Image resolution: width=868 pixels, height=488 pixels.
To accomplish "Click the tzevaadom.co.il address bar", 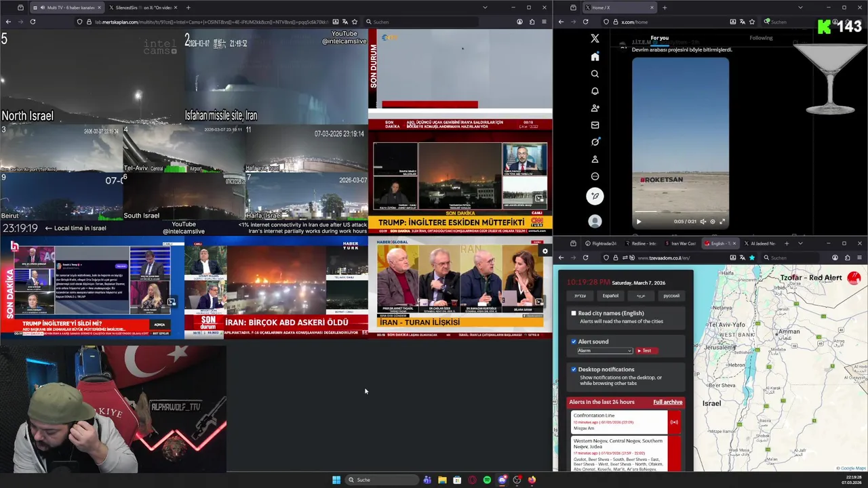I will point(678,258).
